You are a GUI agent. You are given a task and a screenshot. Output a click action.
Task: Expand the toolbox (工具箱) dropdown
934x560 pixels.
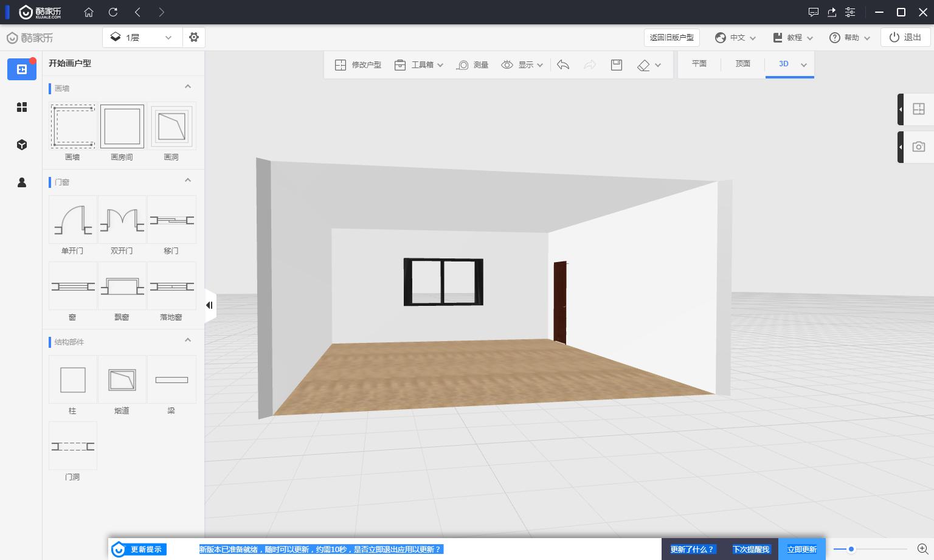[419, 65]
